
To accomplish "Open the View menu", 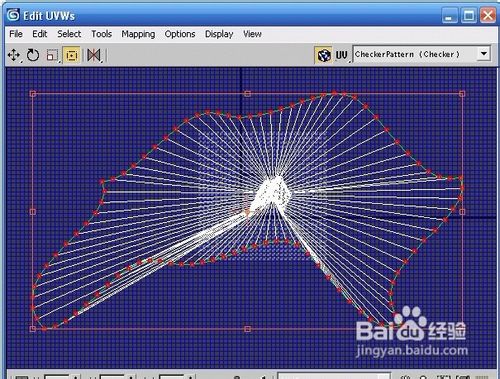I will (x=252, y=34).
